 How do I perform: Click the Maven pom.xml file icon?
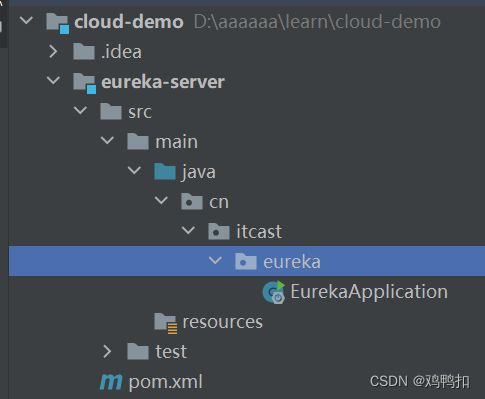pyautogui.click(x=111, y=382)
